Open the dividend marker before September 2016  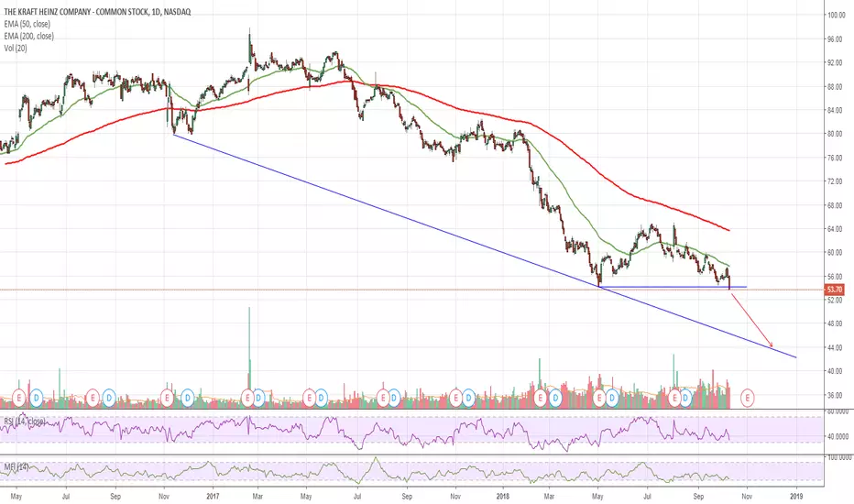click(109, 398)
